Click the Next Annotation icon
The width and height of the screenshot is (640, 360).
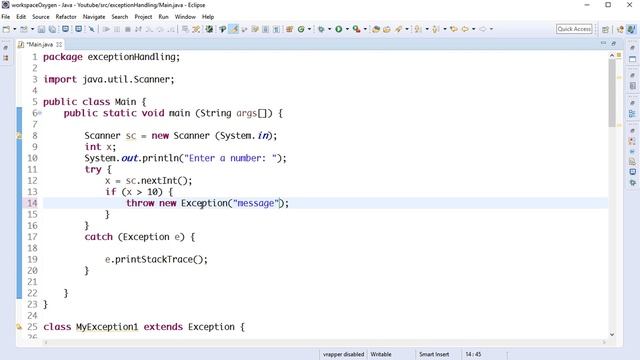(417, 29)
